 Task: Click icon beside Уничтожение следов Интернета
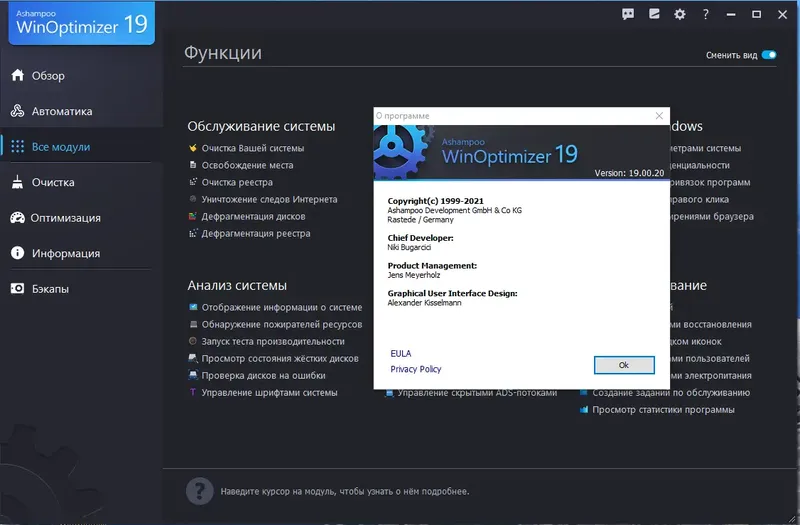193,199
